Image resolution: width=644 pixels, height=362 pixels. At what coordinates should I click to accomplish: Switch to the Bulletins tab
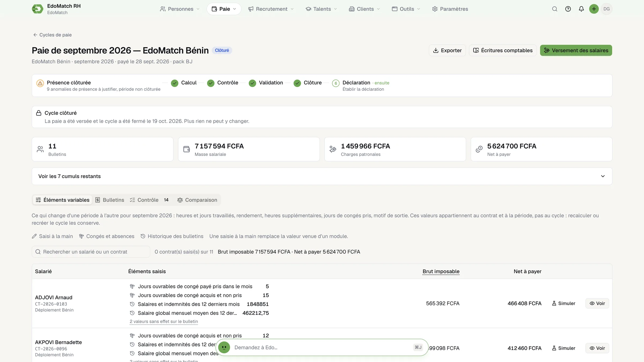point(110,200)
